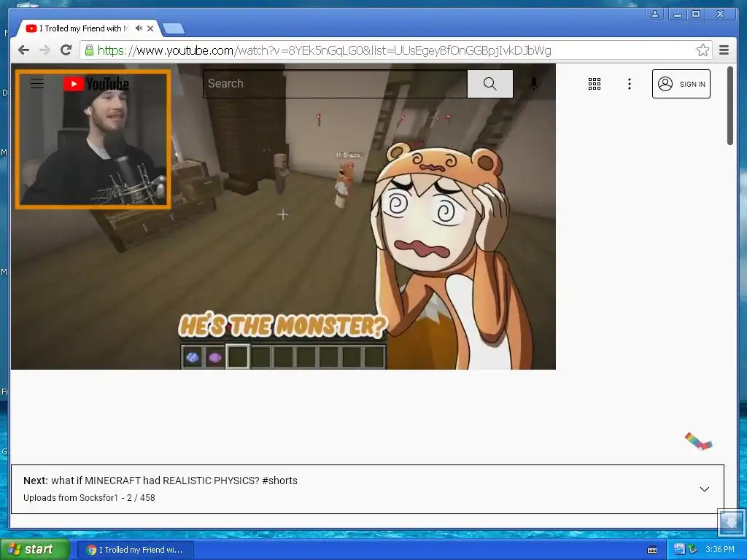Open the Chrome hamburger menu

(724, 50)
